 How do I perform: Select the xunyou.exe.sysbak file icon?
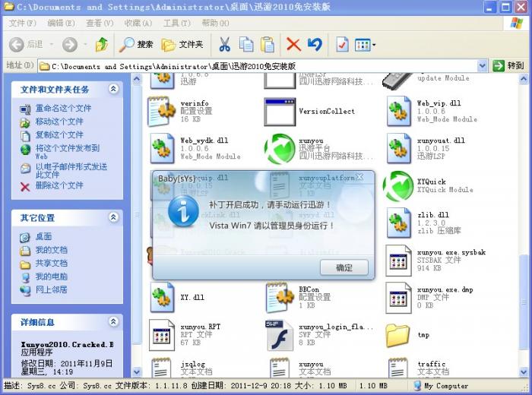click(398, 261)
